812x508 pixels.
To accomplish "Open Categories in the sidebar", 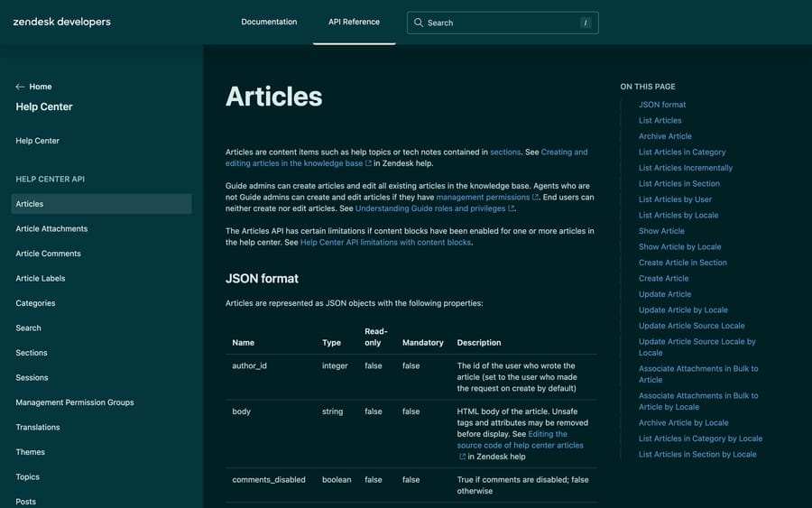I will tap(35, 303).
